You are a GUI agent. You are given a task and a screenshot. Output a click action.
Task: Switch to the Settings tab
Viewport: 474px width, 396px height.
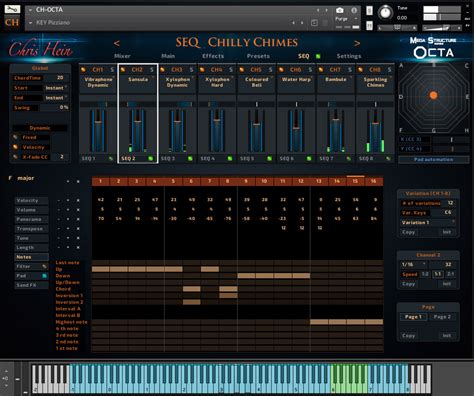[x=349, y=56]
